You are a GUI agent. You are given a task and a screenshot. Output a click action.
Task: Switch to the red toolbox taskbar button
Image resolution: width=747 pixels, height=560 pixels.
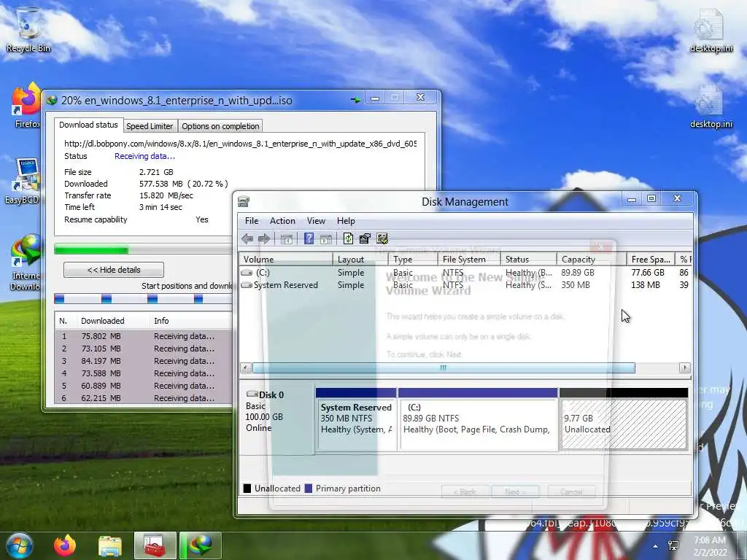coord(155,545)
